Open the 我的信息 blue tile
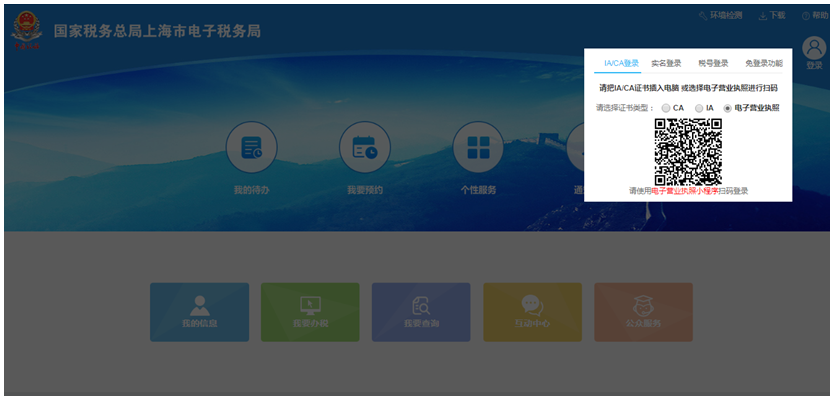 click(x=199, y=312)
